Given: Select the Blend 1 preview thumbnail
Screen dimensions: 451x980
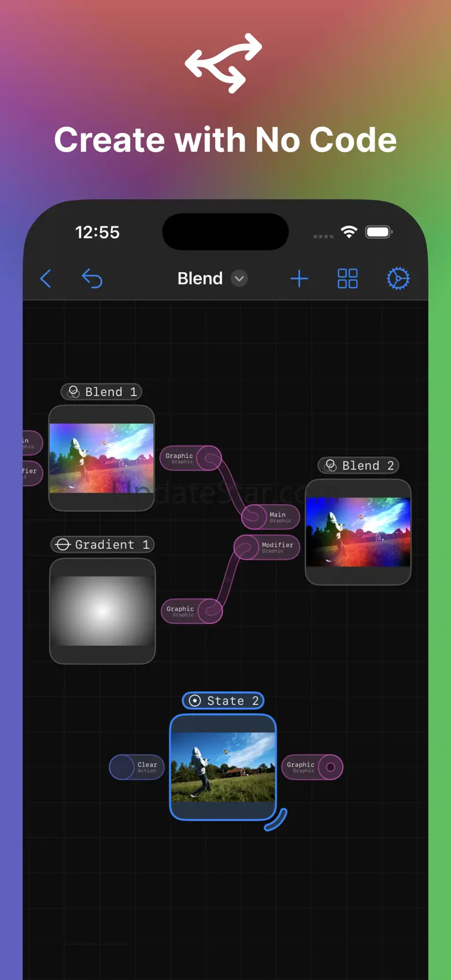Looking at the screenshot, I should click(x=102, y=458).
